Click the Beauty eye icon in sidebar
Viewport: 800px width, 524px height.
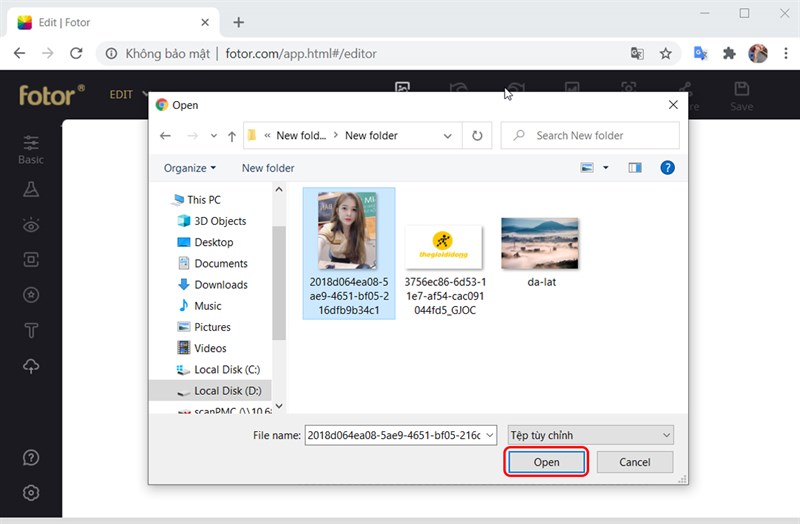tap(31, 226)
